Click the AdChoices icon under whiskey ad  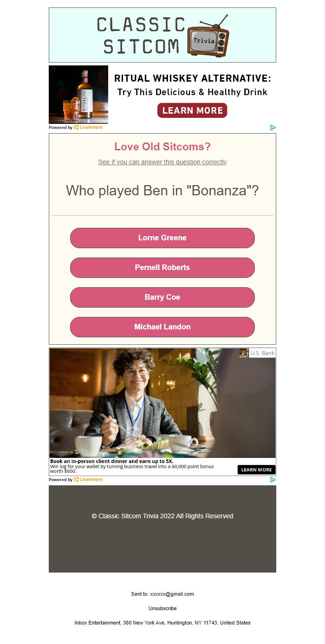tap(273, 128)
